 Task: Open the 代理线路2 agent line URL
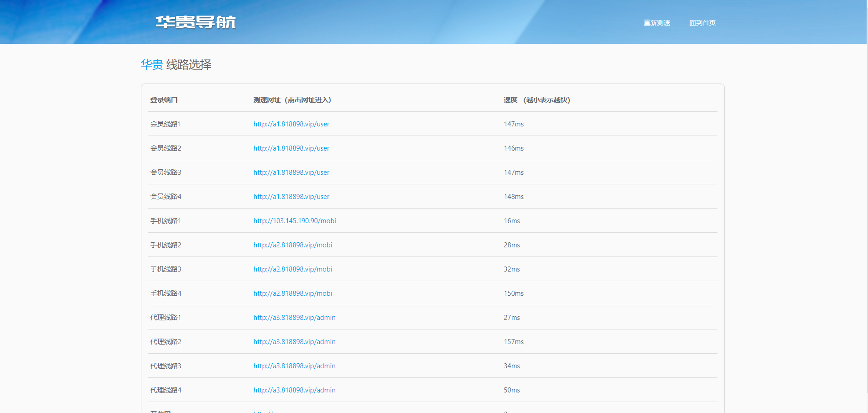click(294, 341)
